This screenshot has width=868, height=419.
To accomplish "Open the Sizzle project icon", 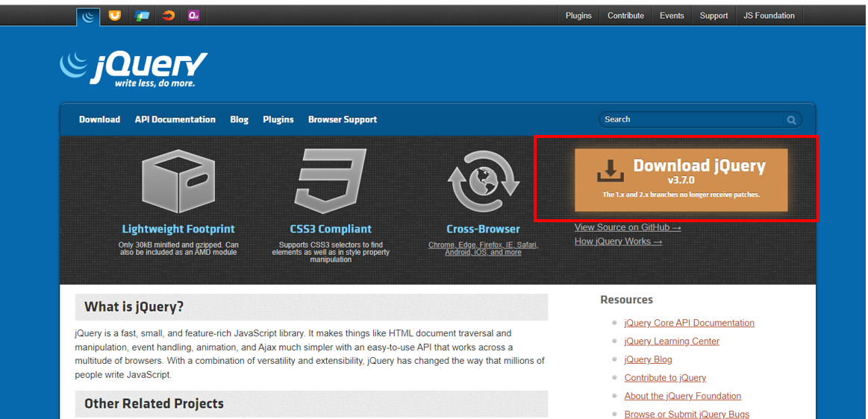I will pos(168,16).
